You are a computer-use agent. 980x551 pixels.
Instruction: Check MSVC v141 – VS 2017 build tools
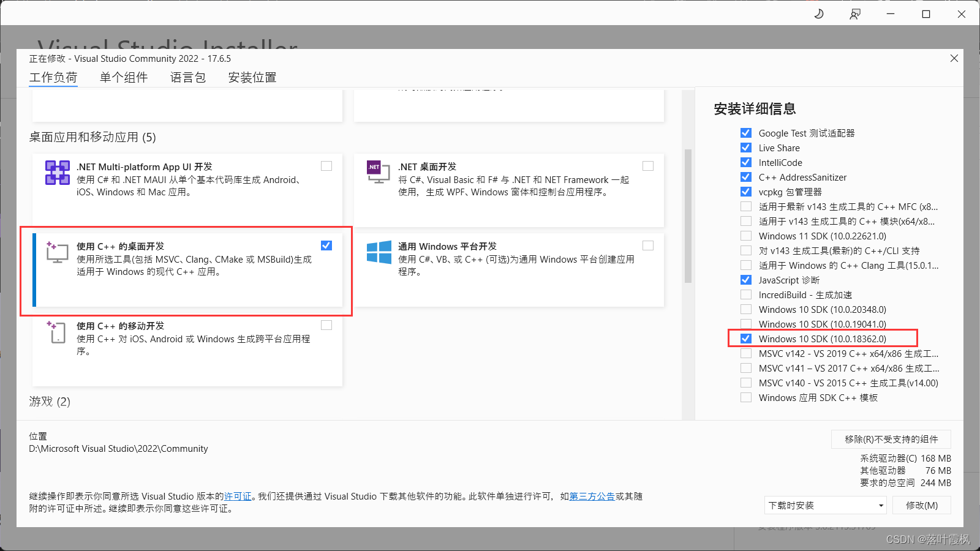[x=746, y=368]
